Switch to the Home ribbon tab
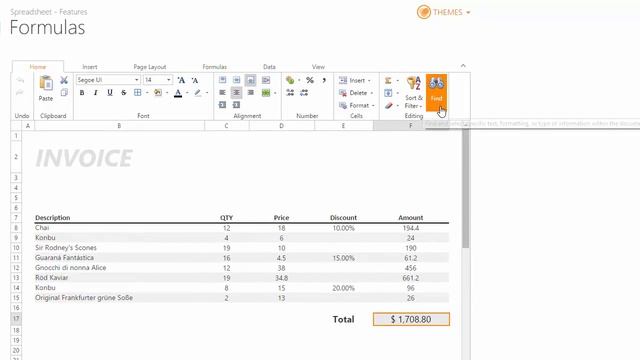This screenshot has height=360, width=640. point(38,67)
